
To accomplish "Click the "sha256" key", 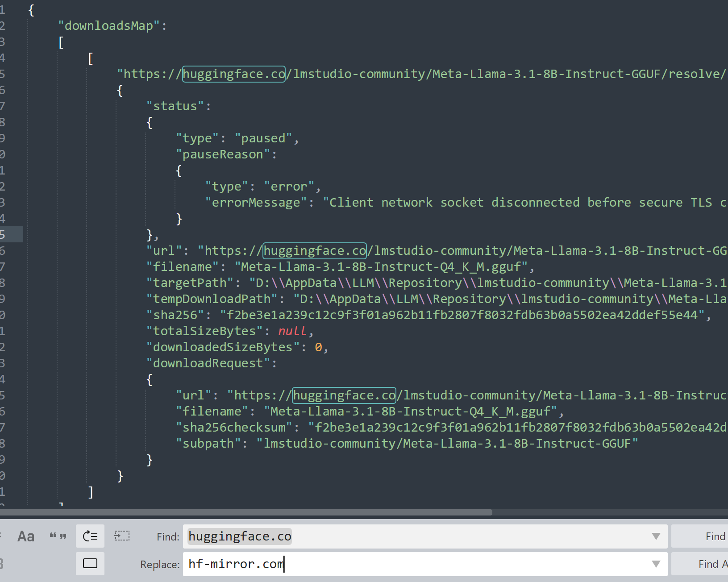I will click(175, 315).
